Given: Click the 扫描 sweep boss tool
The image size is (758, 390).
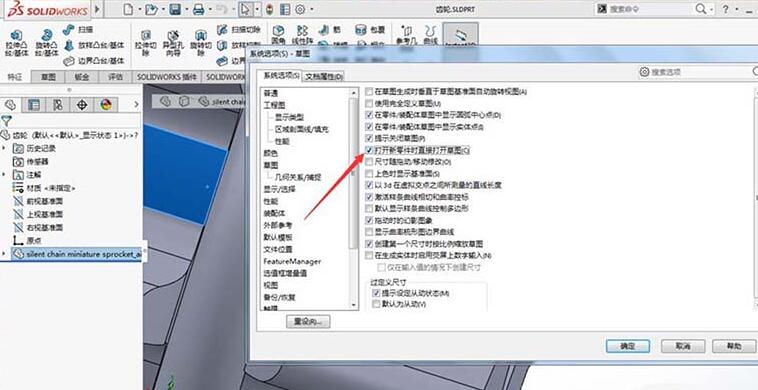Looking at the screenshot, I should click(78, 29).
